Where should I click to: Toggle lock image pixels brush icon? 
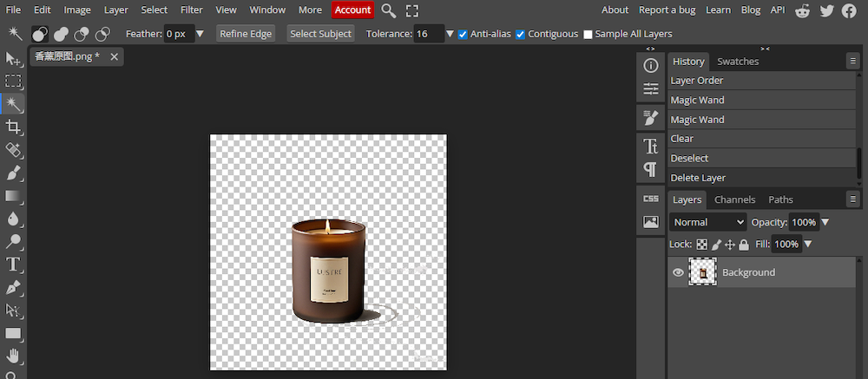(716, 244)
